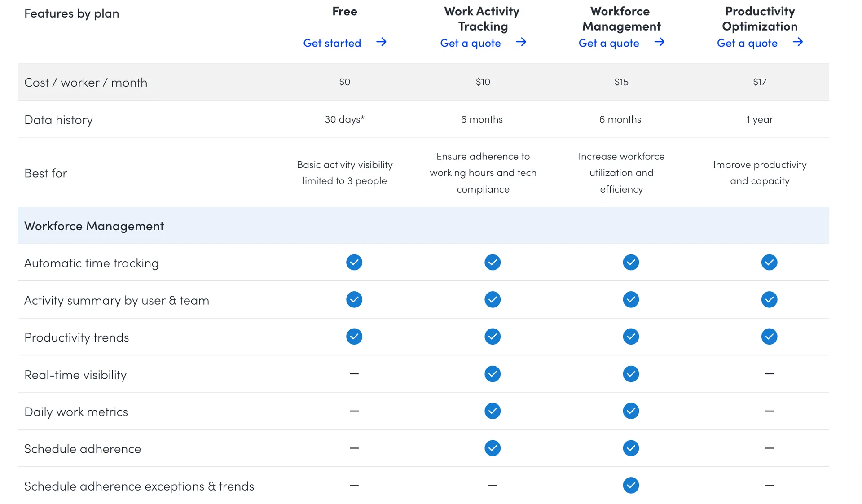Screen dimensions: 862x504
Task: Click the Schedule adherence label
Action: pos(83,449)
